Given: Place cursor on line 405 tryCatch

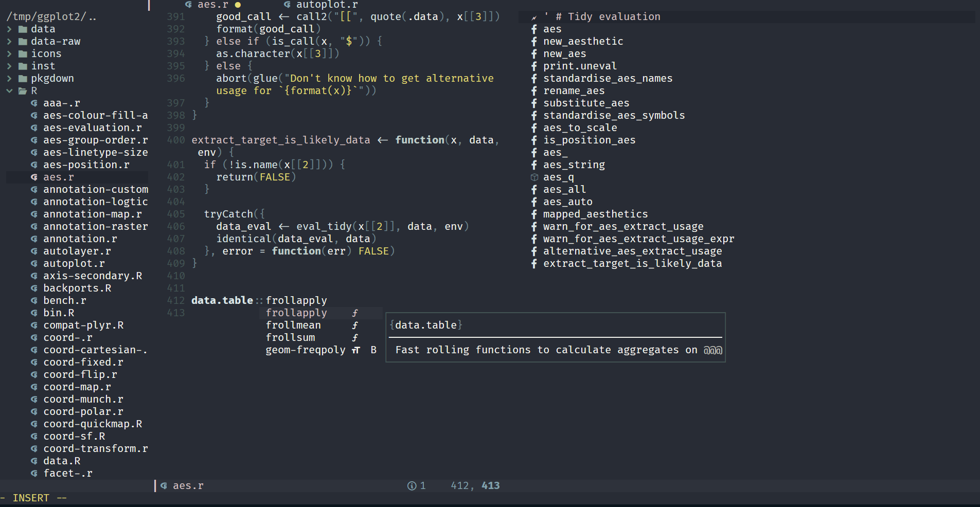Looking at the screenshot, I should point(228,214).
